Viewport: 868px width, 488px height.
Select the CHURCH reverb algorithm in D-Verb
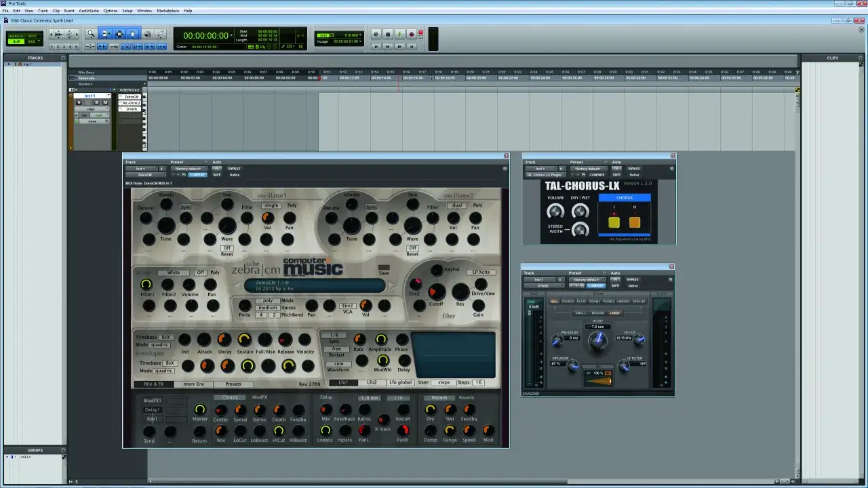tap(568, 301)
